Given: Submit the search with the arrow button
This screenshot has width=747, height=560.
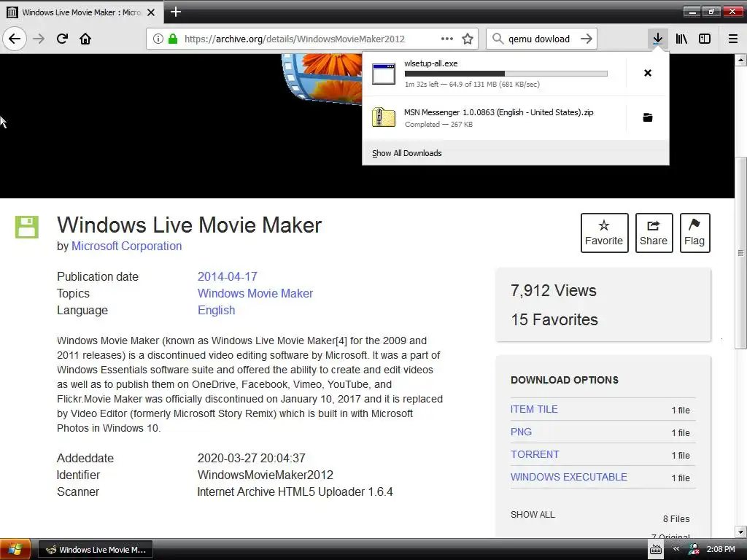Looking at the screenshot, I should point(587,39).
